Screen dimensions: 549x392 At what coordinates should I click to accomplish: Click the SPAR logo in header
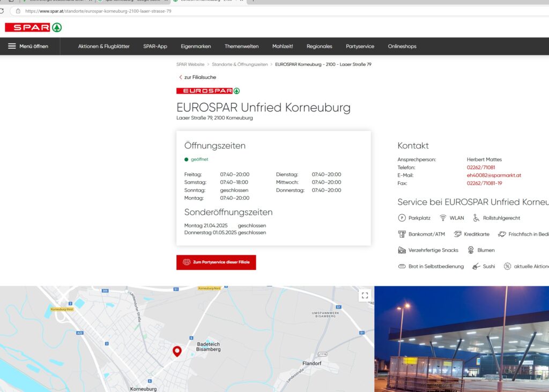click(33, 27)
